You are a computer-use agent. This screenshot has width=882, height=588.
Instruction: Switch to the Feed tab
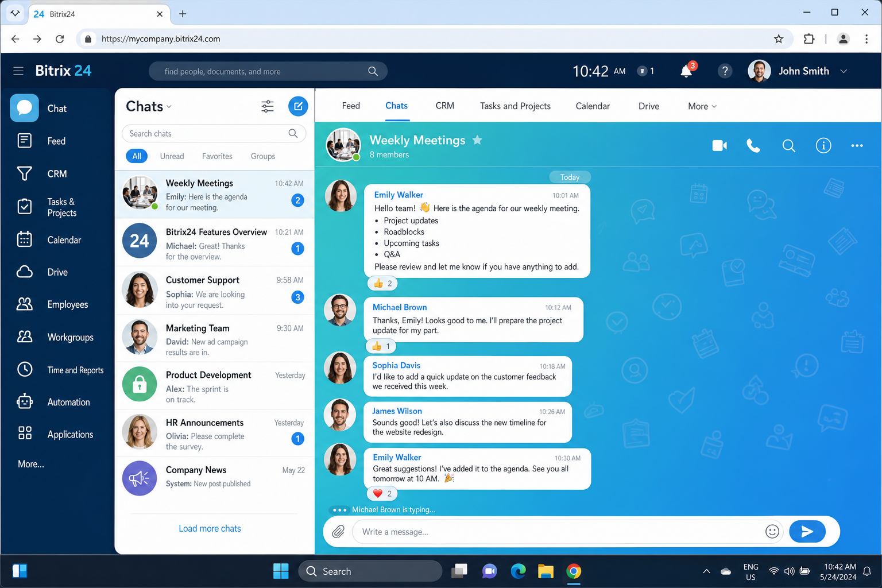pyautogui.click(x=351, y=106)
